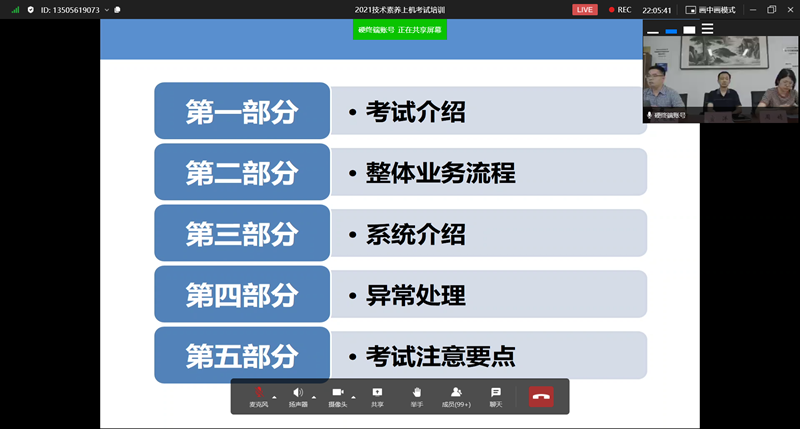Copy meeting info with the copy icon
The width and height of the screenshot is (800, 429).
click(118, 9)
